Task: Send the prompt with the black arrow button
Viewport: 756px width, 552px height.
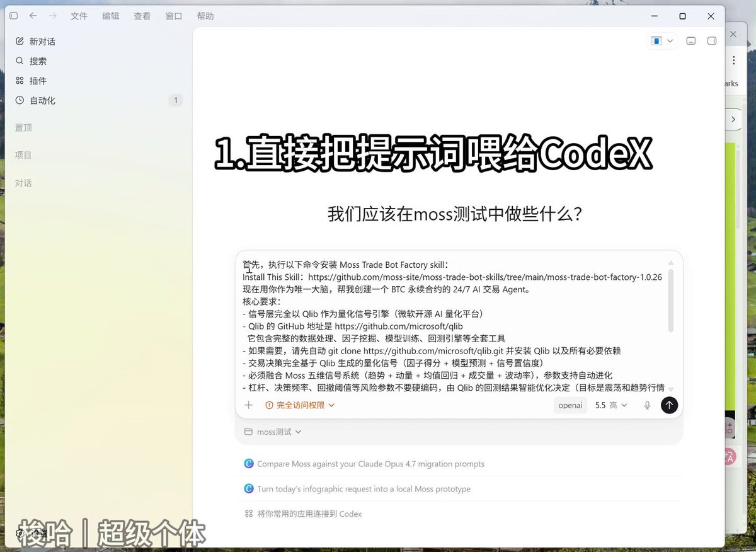Action: pos(669,405)
